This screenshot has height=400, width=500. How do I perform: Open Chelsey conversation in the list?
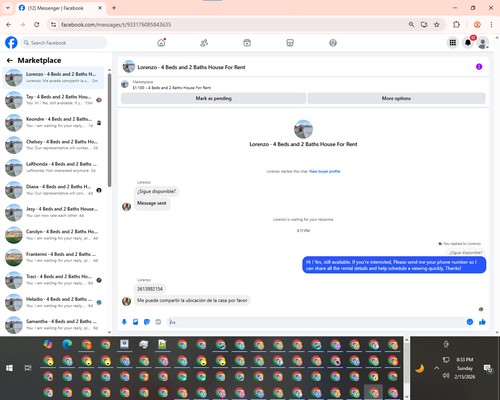53,145
